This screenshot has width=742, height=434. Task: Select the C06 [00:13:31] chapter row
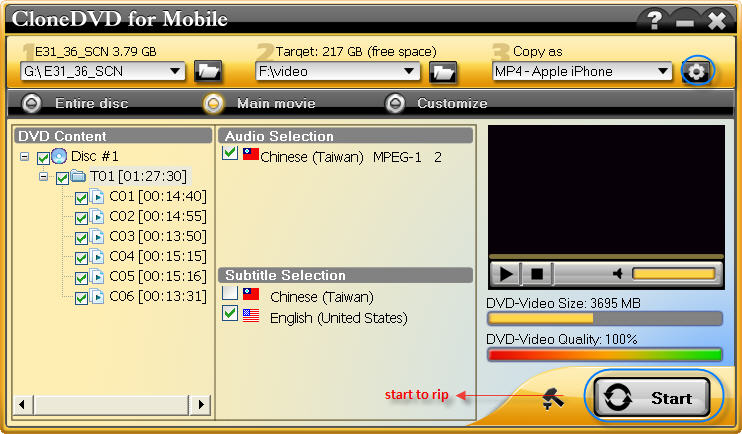pos(158,296)
